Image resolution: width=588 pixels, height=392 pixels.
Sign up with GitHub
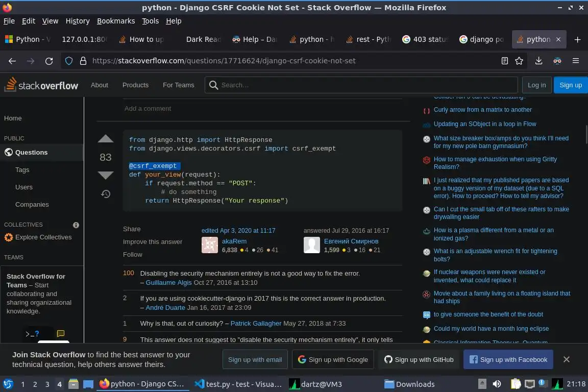(x=419, y=359)
